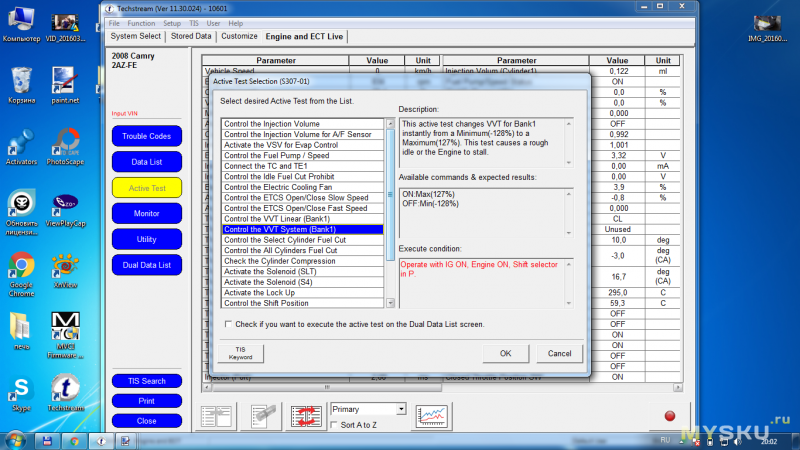Check the Dual Data List execute checkbox
This screenshot has width=800, height=450.
(x=228, y=324)
